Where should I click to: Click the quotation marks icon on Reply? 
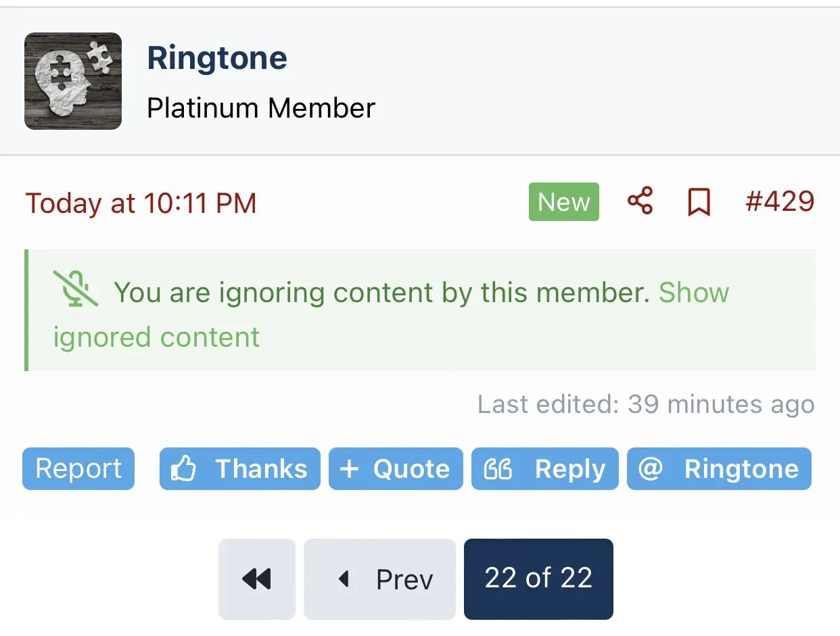[498, 469]
